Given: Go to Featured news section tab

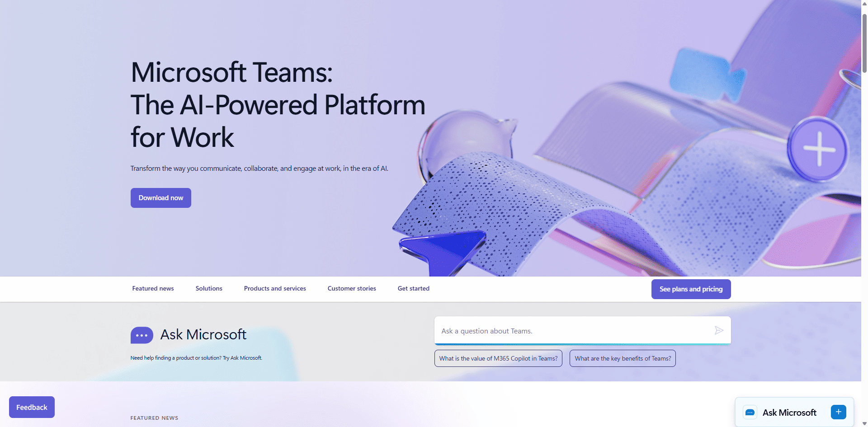Looking at the screenshot, I should point(153,288).
